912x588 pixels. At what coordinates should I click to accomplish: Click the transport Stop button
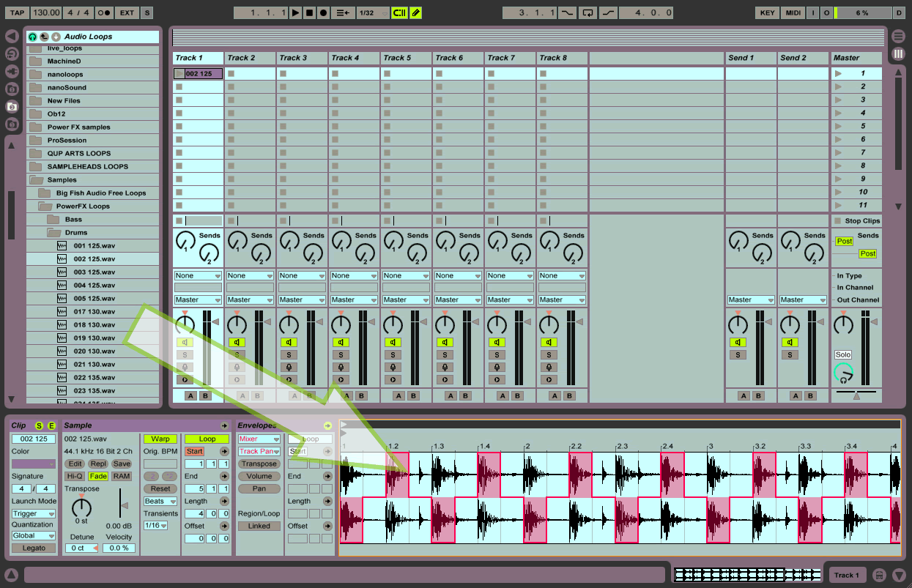pos(309,12)
